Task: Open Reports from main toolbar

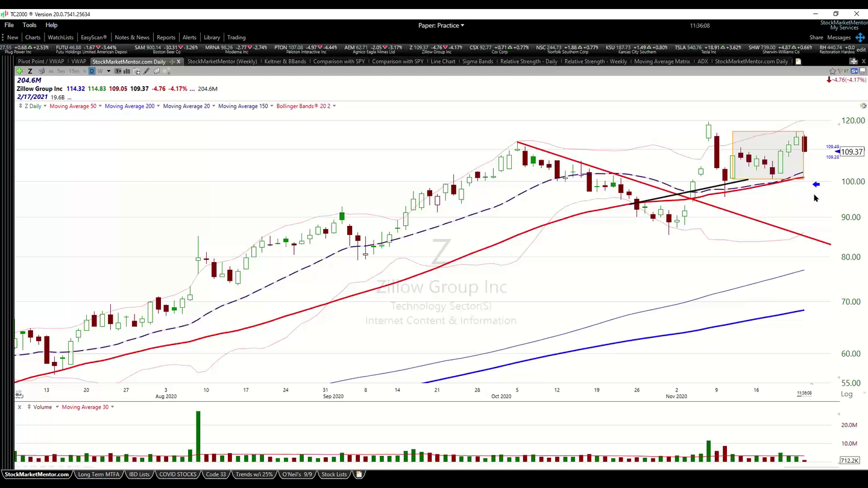Action: pyautogui.click(x=166, y=37)
